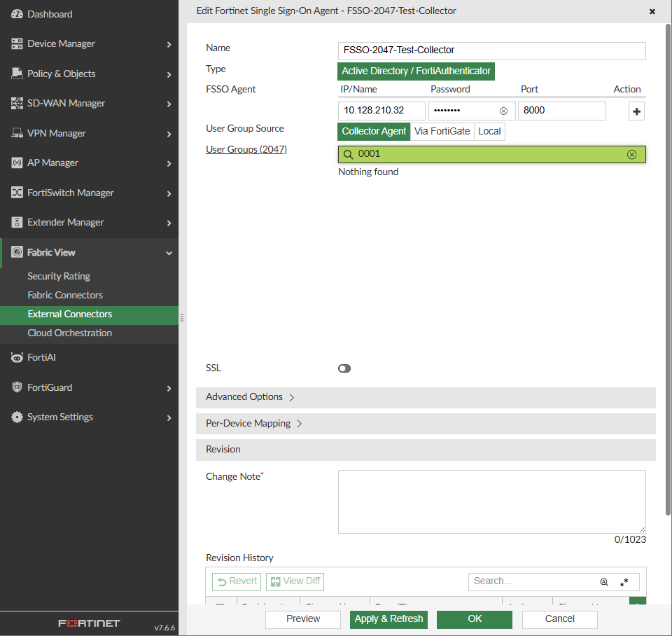Screen dimensions: 672x636
Task: Expand Device Manager menu arrow
Action: [x=169, y=45]
